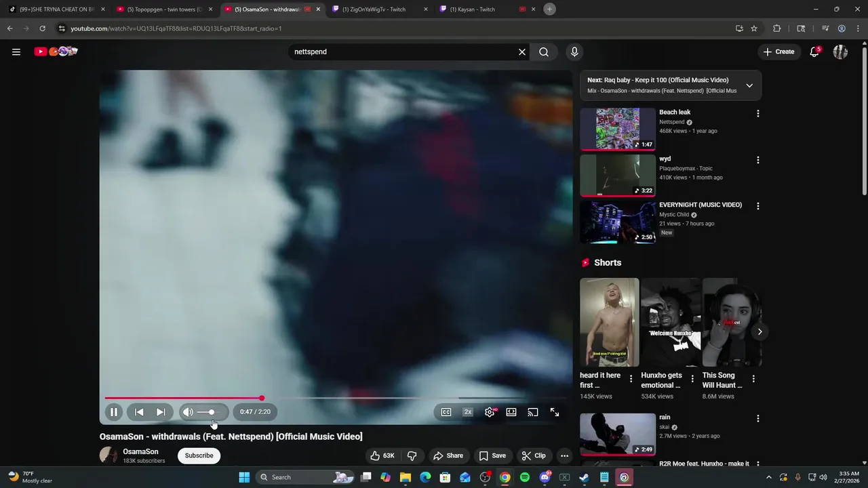Open the 'heard it here first' short
The image size is (868, 488).
[609, 322]
